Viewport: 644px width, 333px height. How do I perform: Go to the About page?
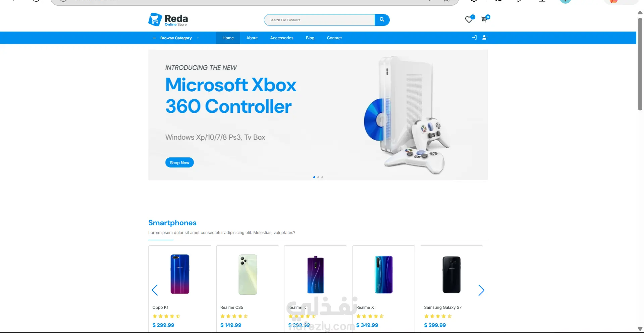point(252,38)
